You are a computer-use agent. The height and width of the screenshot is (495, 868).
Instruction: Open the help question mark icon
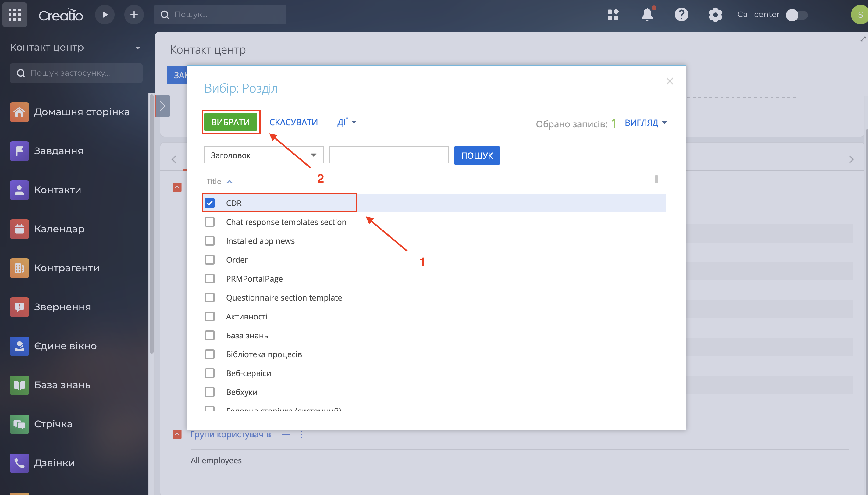[681, 15]
